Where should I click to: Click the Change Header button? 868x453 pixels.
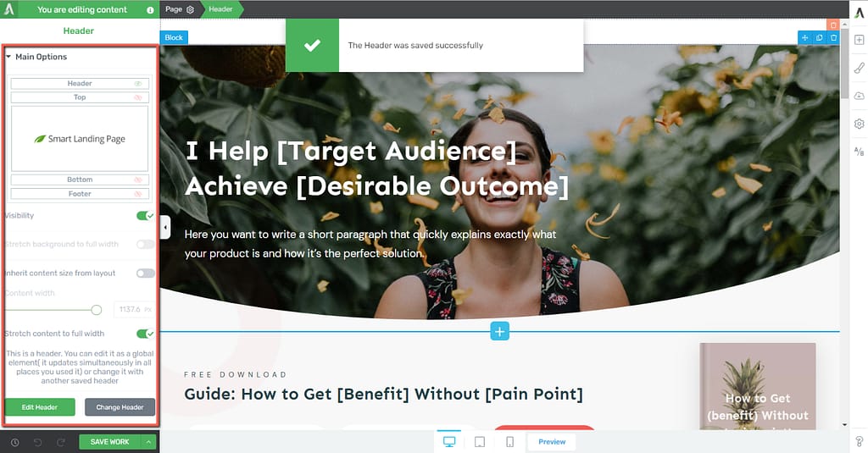pos(120,407)
